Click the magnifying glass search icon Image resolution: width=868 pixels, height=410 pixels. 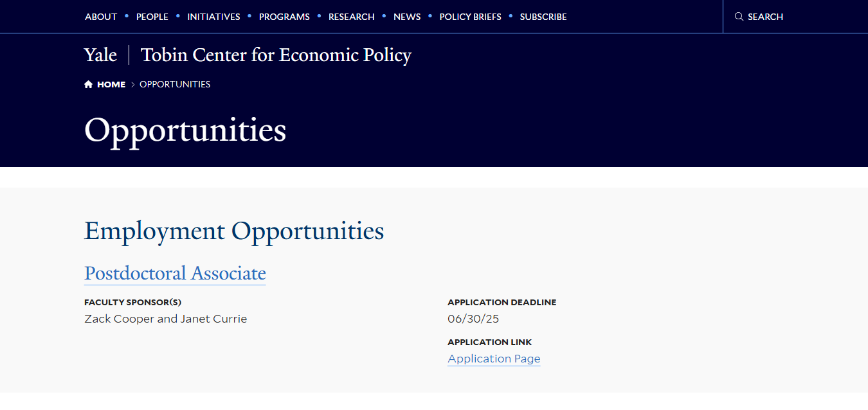tap(739, 17)
